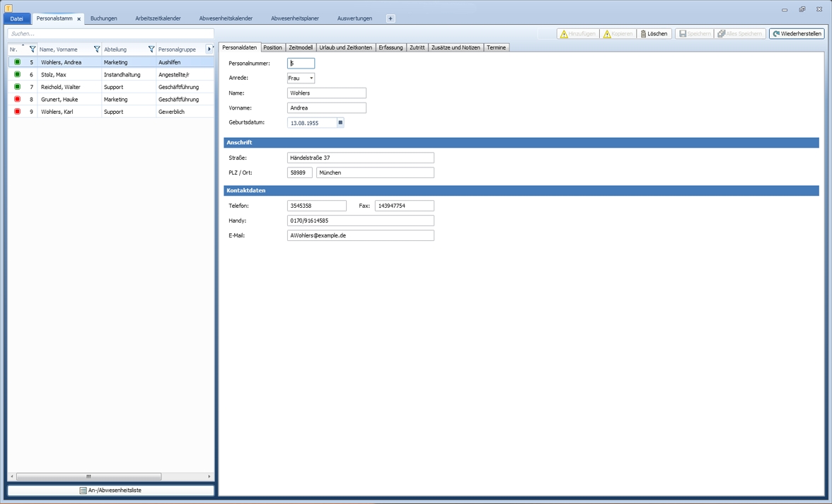832x504 pixels.
Task: Open the Anrede dropdown
Action: pyautogui.click(x=301, y=78)
